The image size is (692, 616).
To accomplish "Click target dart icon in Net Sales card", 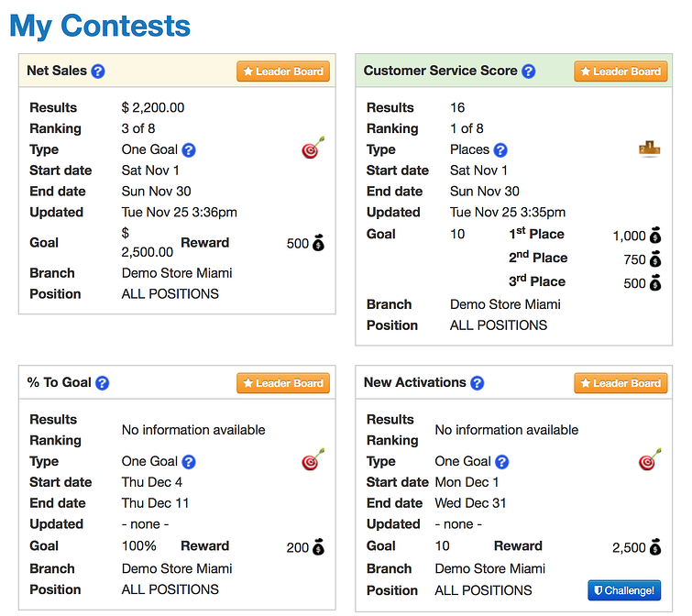I will 313,148.
